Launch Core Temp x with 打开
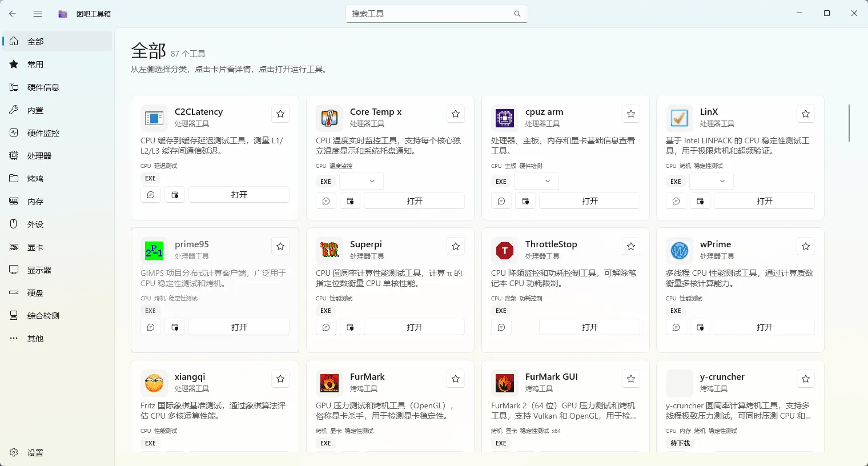The width and height of the screenshot is (868, 466). [x=415, y=201]
